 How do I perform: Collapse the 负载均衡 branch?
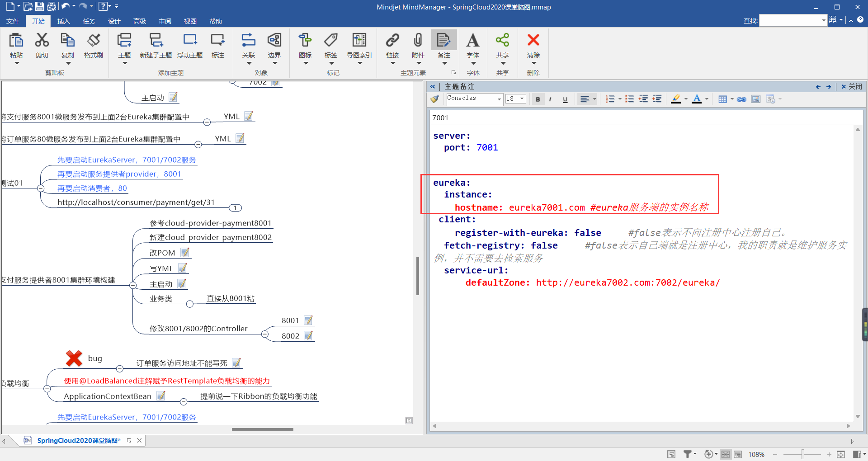[x=47, y=388]
